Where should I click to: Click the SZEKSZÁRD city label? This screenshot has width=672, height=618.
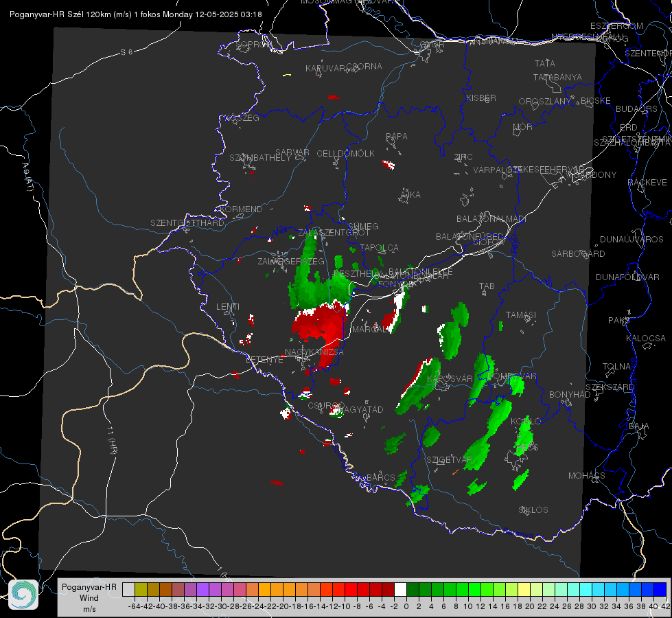point(610,387)
